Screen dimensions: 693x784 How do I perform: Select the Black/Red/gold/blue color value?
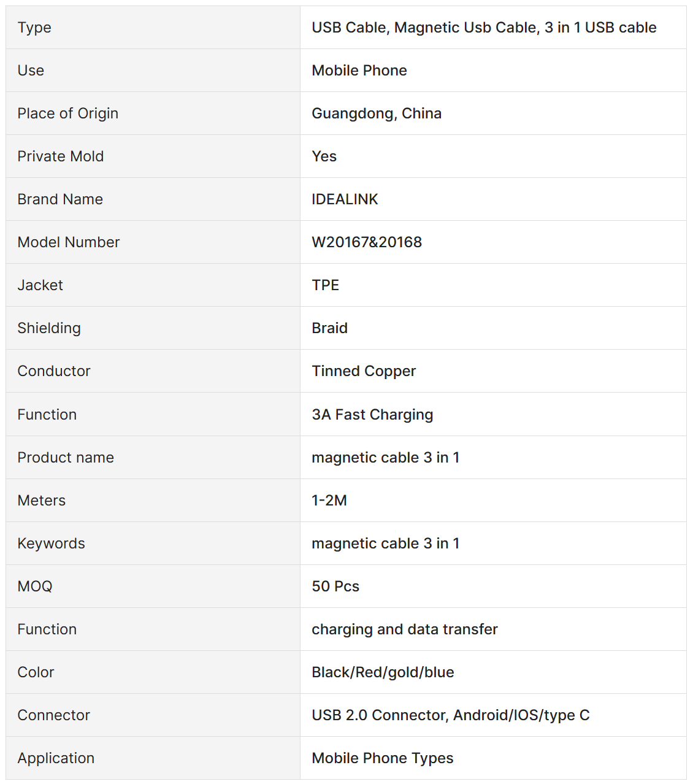pos(383,672)
